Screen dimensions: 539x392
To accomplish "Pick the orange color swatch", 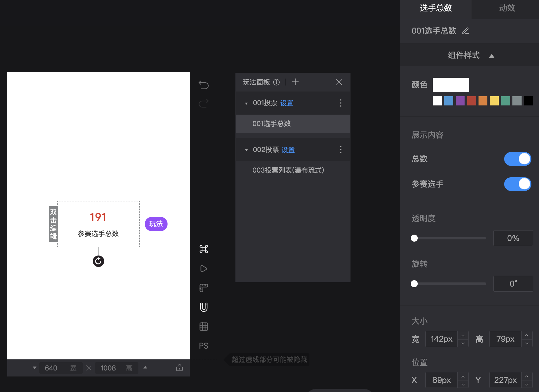I will point(483,101).
